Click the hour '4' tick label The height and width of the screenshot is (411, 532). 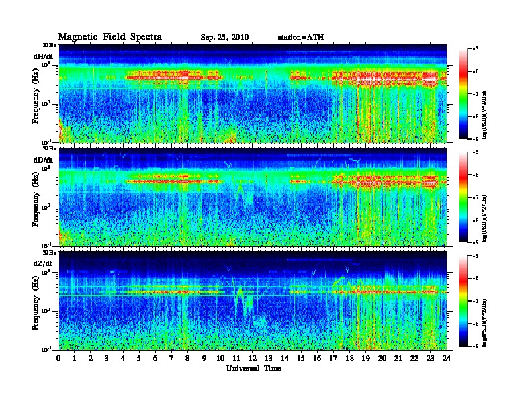point(123,358)
